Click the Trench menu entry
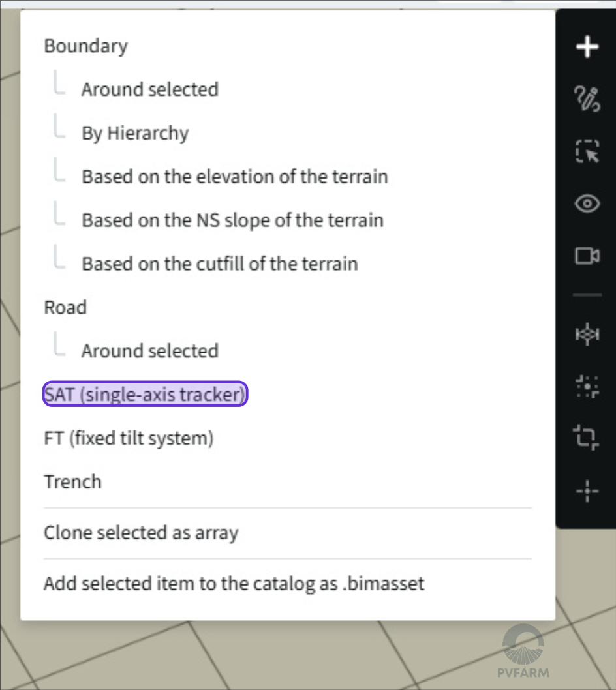This screenshot has height=690, width=616. (72, 481)
